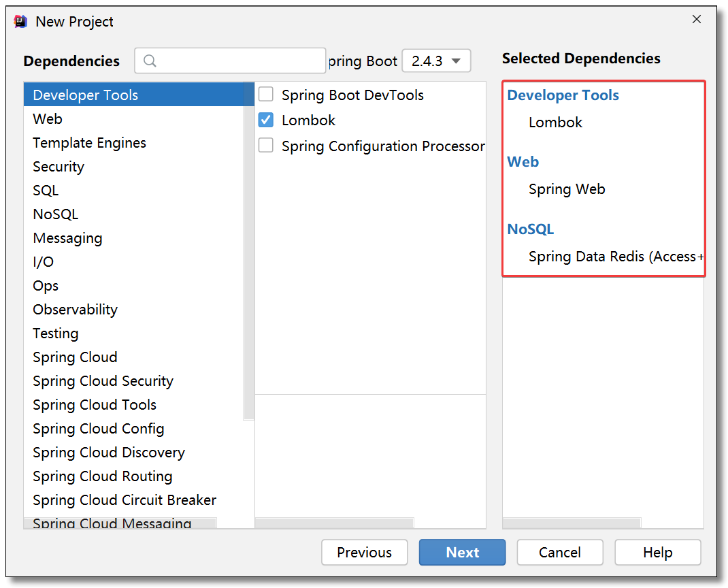Click the Previous button
Viewport: 728px width, 588px height.
(365, 552)
